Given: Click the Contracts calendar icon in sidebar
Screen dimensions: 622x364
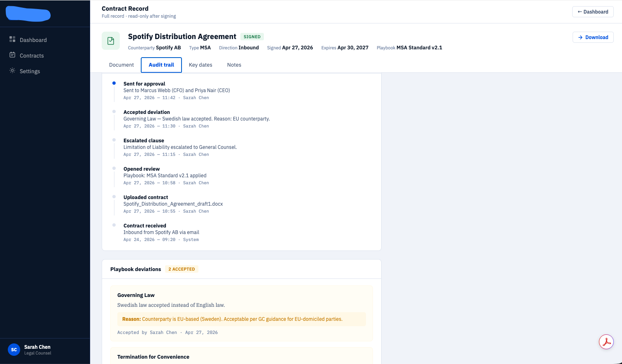Looking at the screenshot, I should coord(12,55).
